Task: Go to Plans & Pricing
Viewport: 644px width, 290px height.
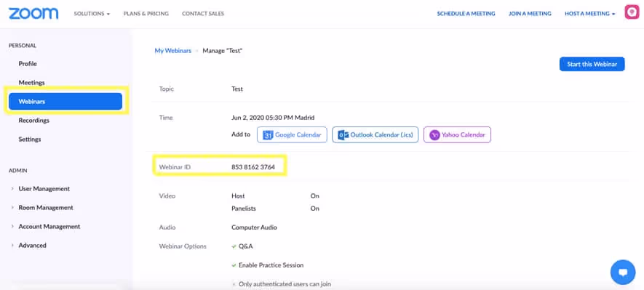Action: pyautogui.click(x=146, y=14)
